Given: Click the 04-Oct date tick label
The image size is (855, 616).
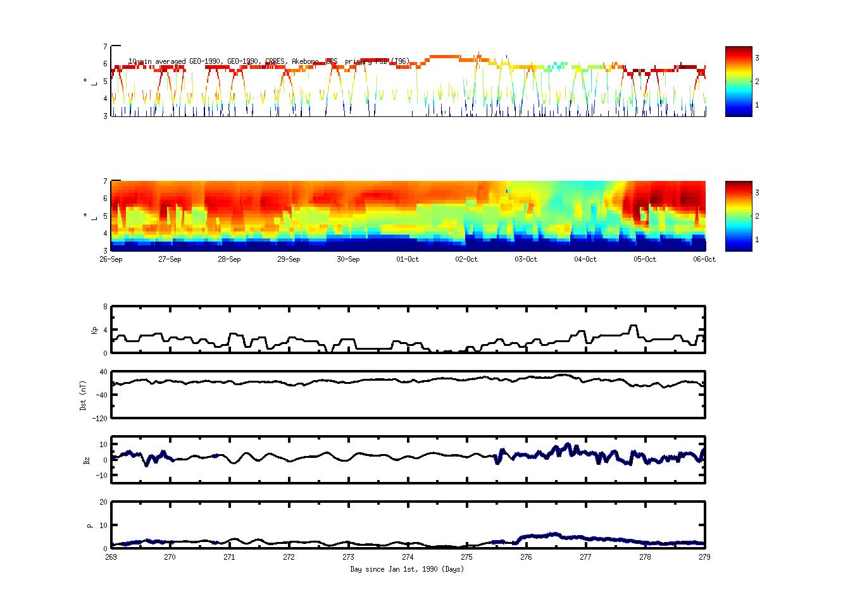Looking at the screenshot, I should click(x=585, y=259).
